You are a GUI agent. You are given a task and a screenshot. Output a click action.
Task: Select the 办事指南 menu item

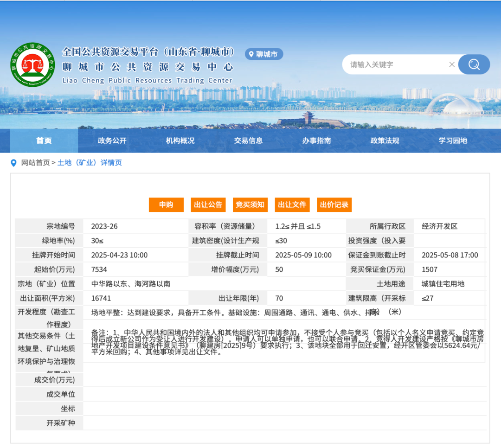coord(315,141)
